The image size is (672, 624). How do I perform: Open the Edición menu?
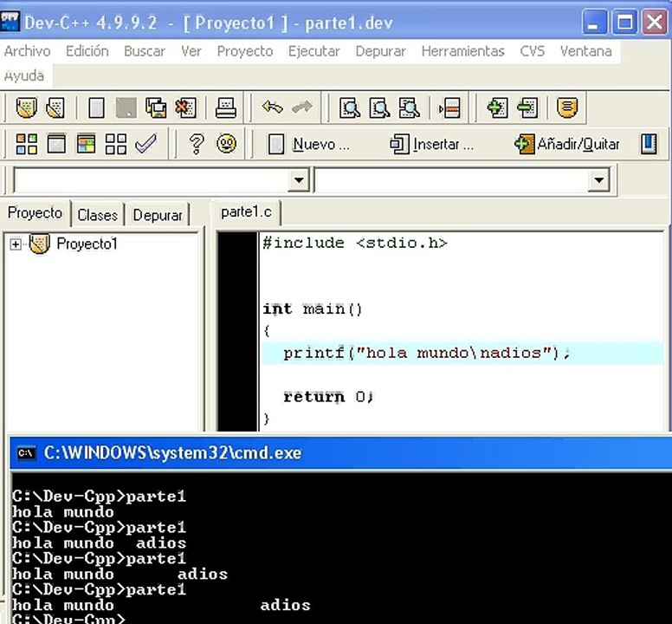87,51
